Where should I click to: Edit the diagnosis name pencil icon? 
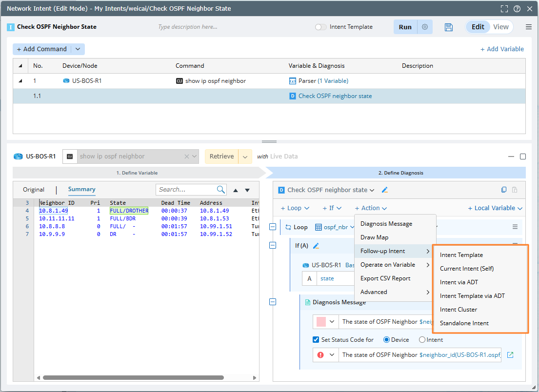384,190
